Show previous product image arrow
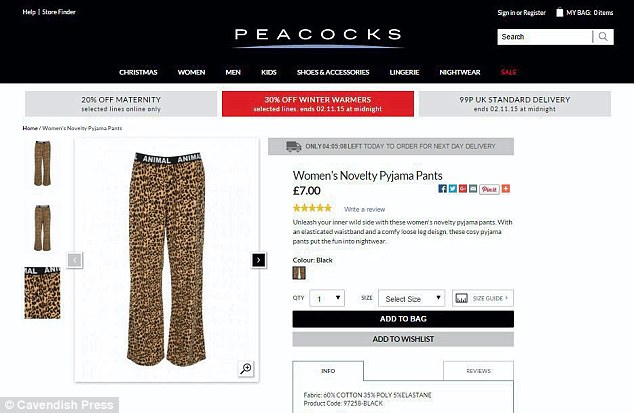Image resolution: width=634 pixels, height=413 pixels. 75,260
